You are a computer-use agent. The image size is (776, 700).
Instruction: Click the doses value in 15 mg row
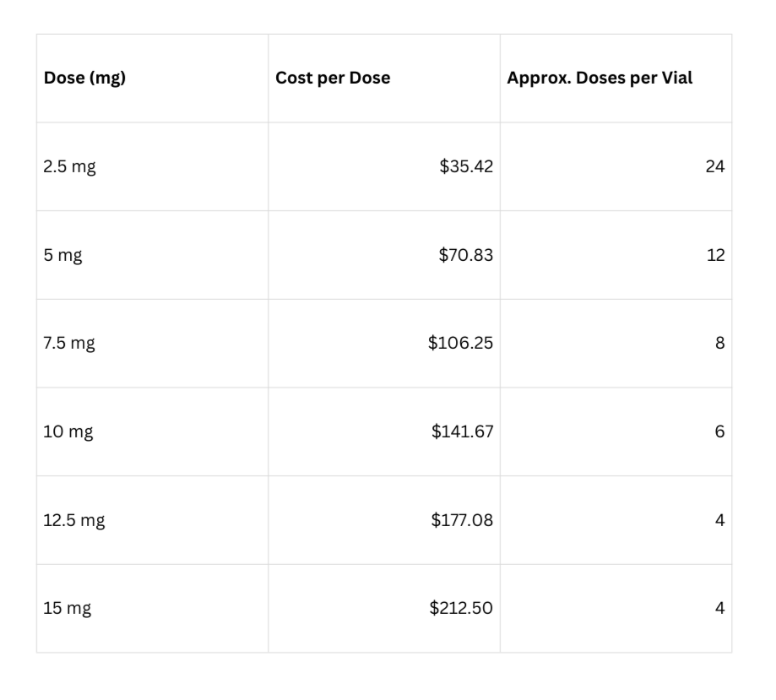[x=616, y=609]
